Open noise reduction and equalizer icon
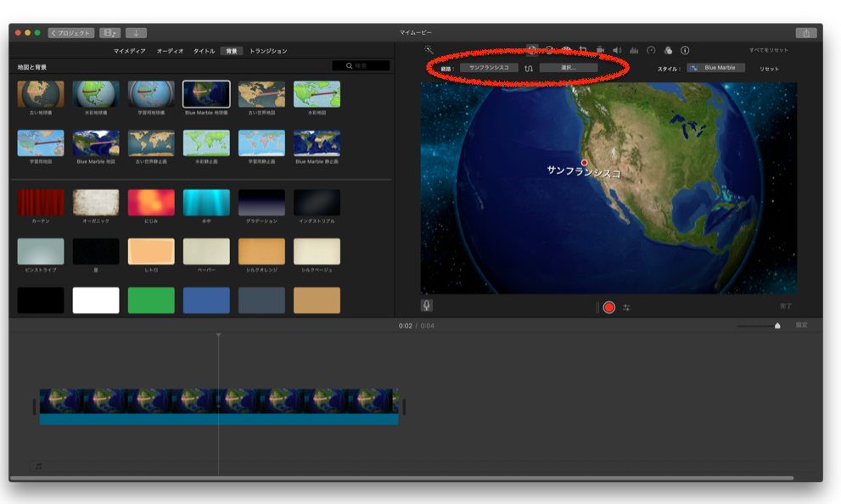Screen dimensions: 841x504 pyautogui.click(x=634, y=50)
